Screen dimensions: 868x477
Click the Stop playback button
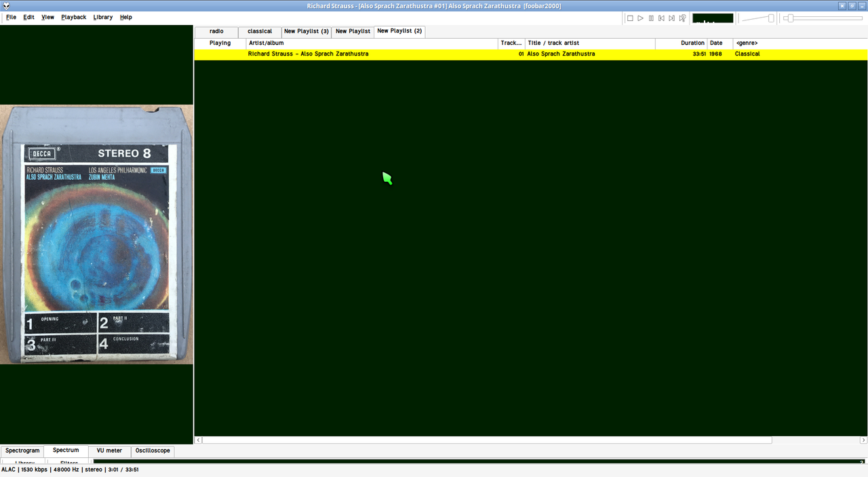[x=630, y=18]
